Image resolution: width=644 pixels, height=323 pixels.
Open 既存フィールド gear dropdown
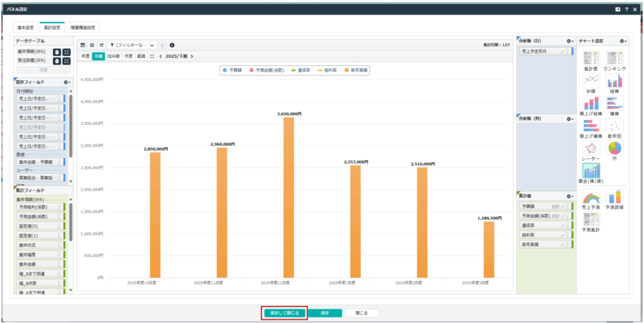[x=67, y=82]
